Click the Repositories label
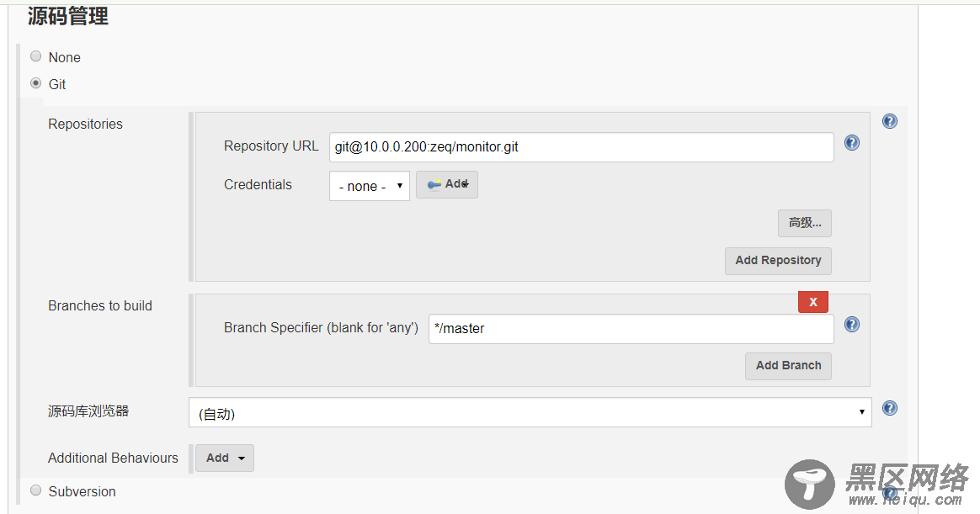Image resolution: width=980 pixels, height=514 pixels. pos(85,124)
